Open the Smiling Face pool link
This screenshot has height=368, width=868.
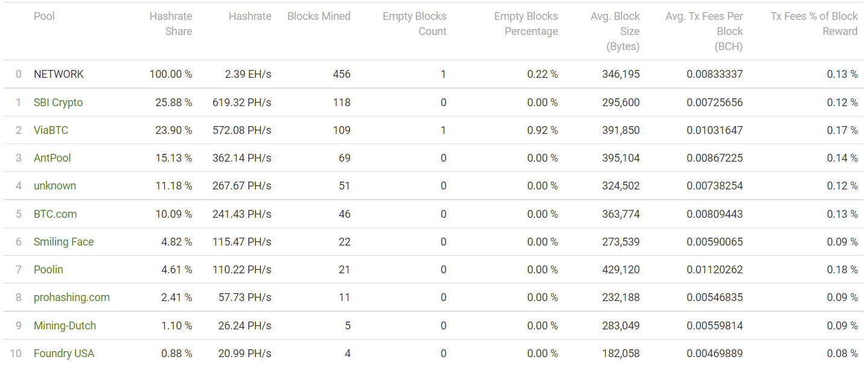(63, 242)
